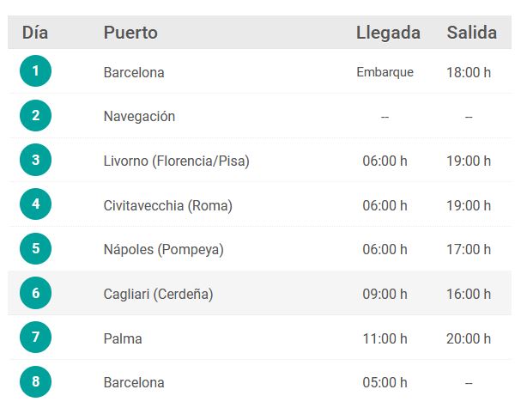Click the day 6 circle badge
Screen dimensions: 521x420
[35, 293]
